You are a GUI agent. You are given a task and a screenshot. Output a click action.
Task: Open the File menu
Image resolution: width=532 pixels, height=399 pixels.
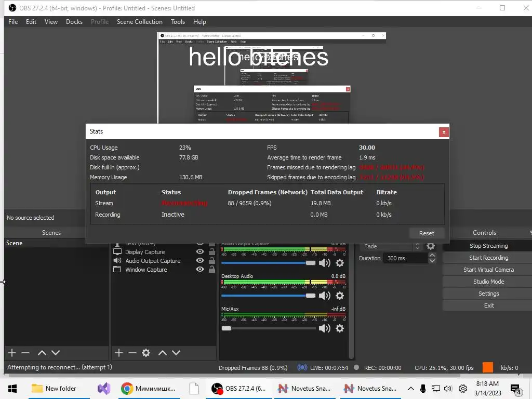[13, 22]
